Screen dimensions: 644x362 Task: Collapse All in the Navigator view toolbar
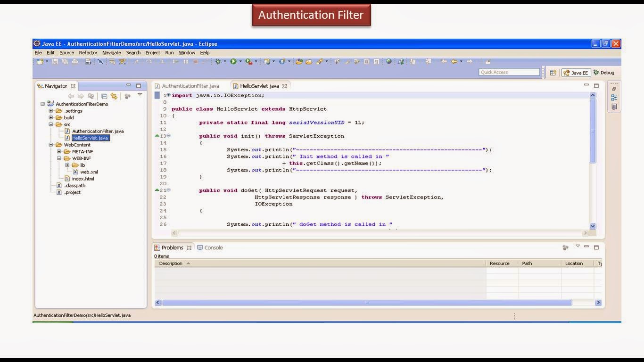104,95
